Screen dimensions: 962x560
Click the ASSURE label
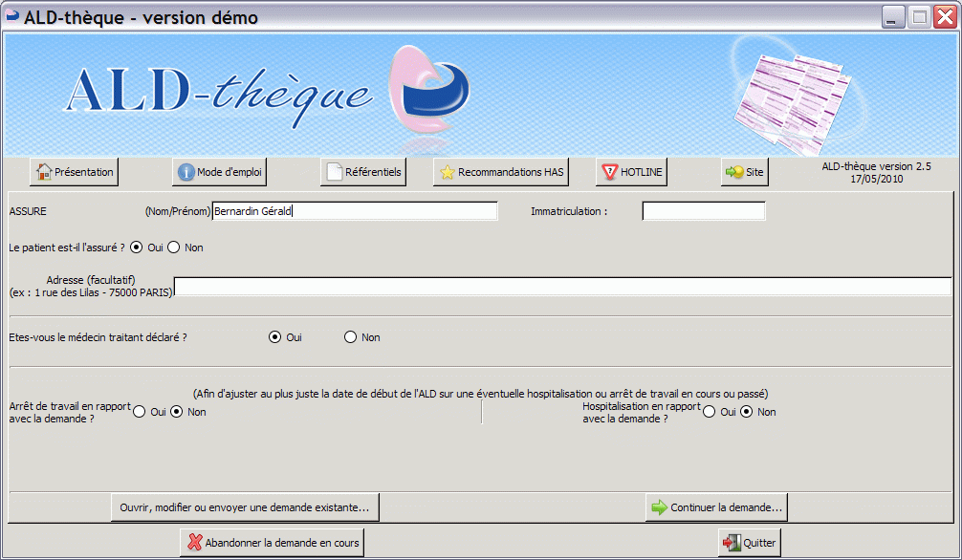28,211
